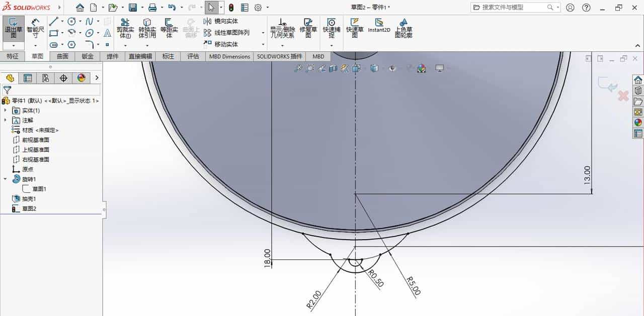The width and height of the screenshot is (644, 316).
Task: Collapse the 旋转1 feature node
Action: point(5,179)
